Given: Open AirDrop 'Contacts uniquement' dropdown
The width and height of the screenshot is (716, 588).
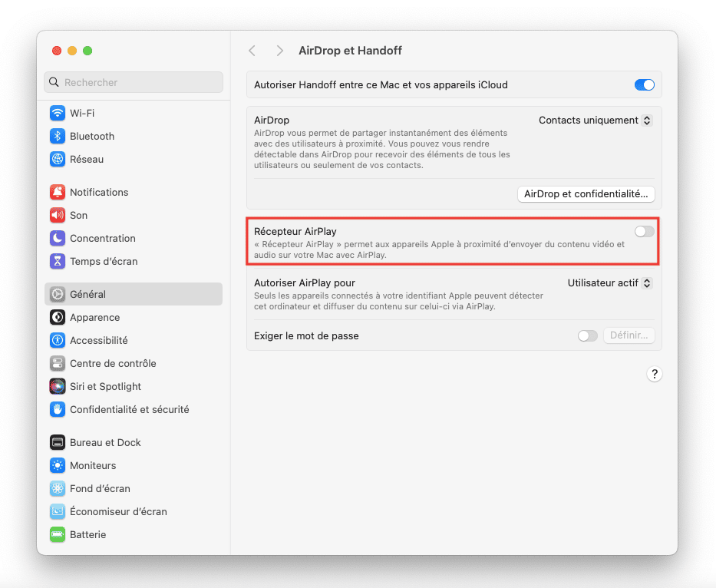Looking at the screenshot, I should [595, 121].
